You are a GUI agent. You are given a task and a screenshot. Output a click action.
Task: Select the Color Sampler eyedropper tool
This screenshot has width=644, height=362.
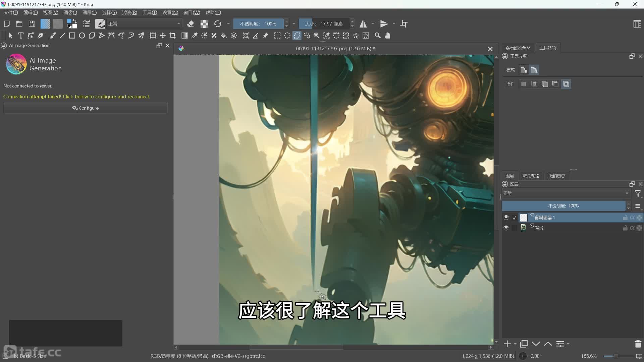click(194, 36)
